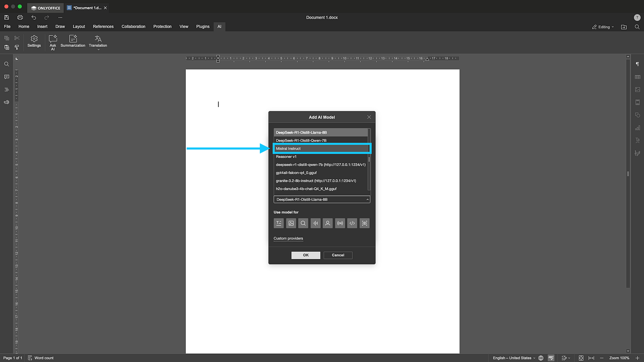Screen dimensions: 644x362
Task: Open Signature settings in right sidebar
Action: [638, 153]
